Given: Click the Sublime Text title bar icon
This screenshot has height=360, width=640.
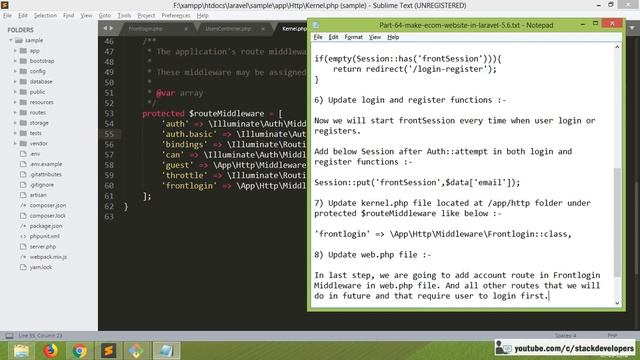Looking at the screenshot, I should tap(4, 5).
